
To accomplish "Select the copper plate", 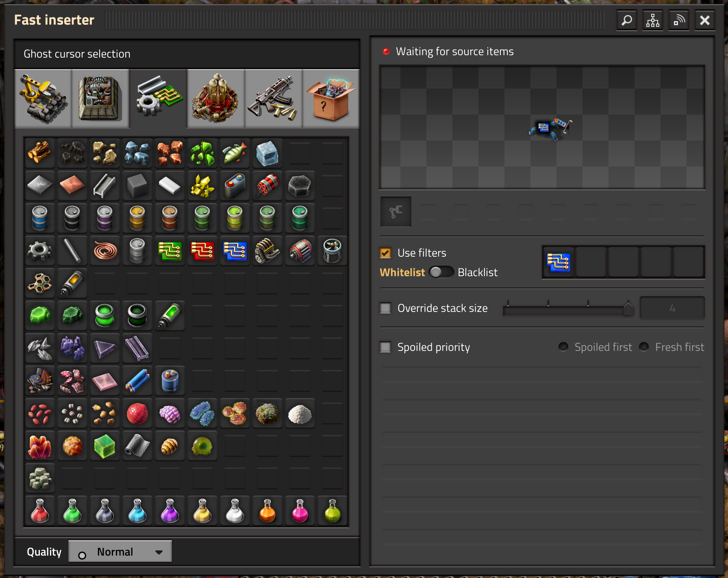I will (x=72, y=186).
